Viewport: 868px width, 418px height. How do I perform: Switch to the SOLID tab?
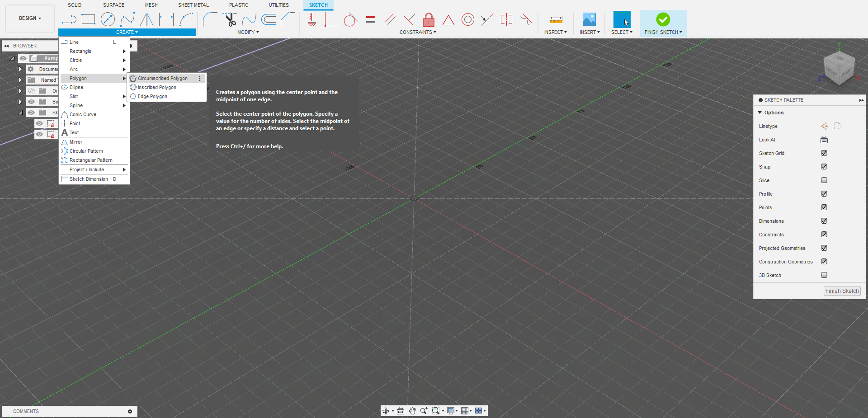pos(75,5)
